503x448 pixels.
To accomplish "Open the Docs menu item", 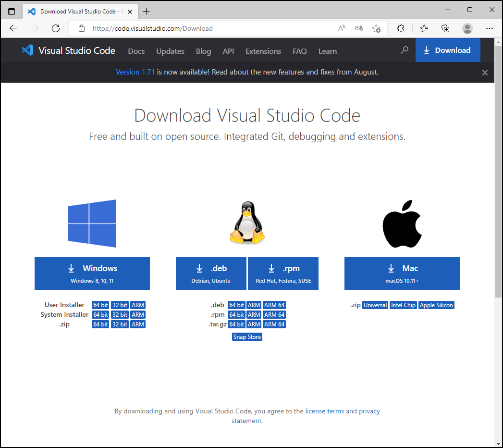I will (x=136, y=51).
